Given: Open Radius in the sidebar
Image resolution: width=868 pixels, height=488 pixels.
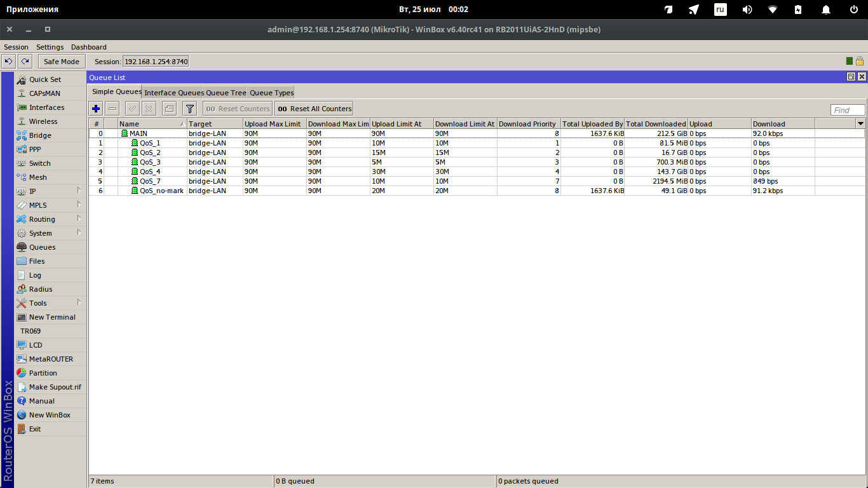Looking at the screenshot, I should [50, 289].
